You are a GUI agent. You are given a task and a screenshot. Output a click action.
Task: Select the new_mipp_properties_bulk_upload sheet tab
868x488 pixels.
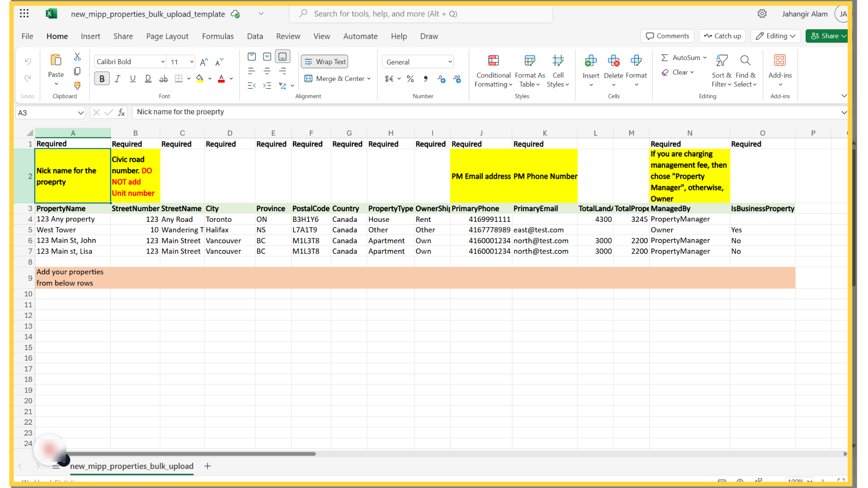pos(132,466)
